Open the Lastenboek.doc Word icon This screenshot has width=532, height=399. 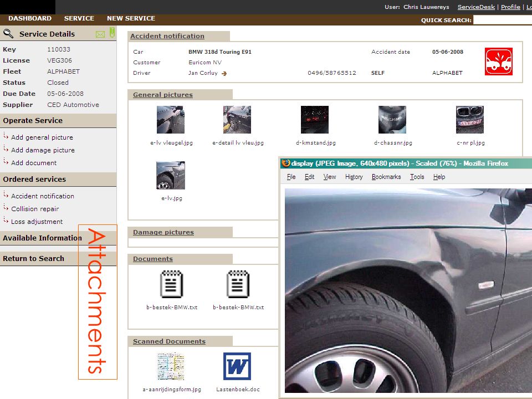237,366
